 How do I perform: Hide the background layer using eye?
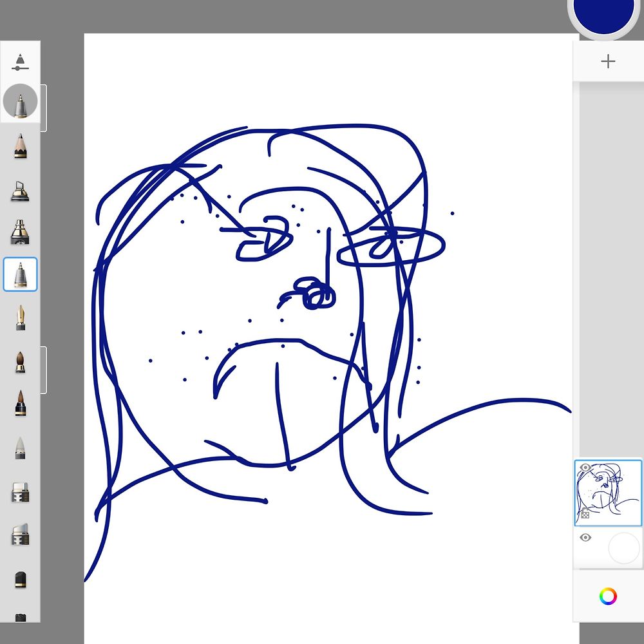585,538
